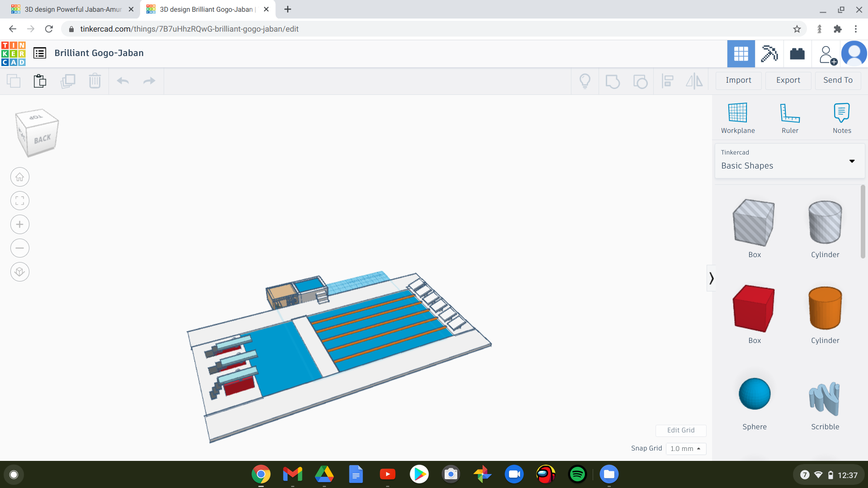This screenshot has height=488, width=868.
Task: Go back in browser history
Action: coord(13,29)
